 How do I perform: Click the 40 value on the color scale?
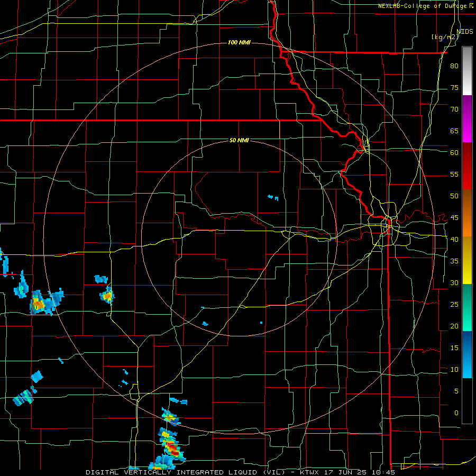pos(454,239)
